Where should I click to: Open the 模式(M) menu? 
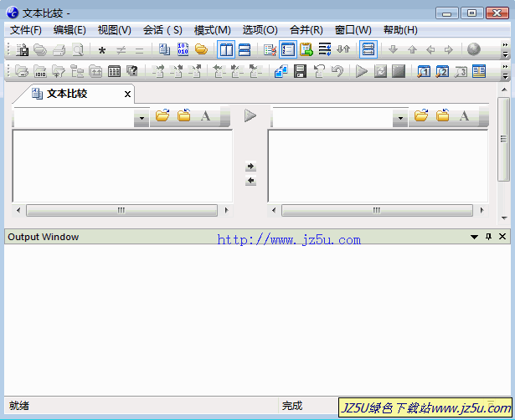tap(213, 30)
